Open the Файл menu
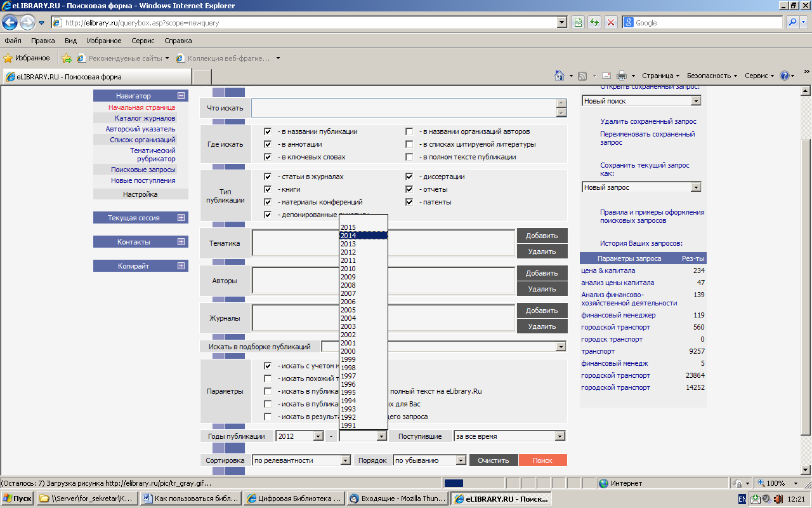The width and height of the screenshot is (812, 508). click(13, 41)
